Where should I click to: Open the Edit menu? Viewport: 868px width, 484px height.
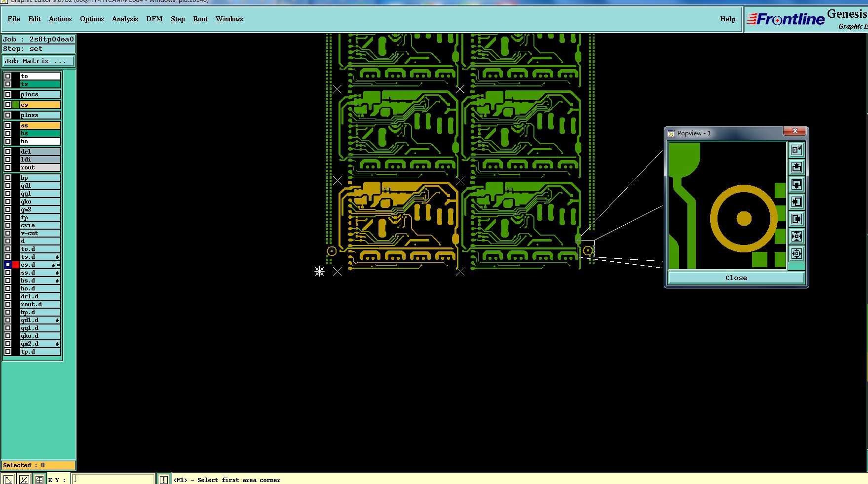coord(35,19)
